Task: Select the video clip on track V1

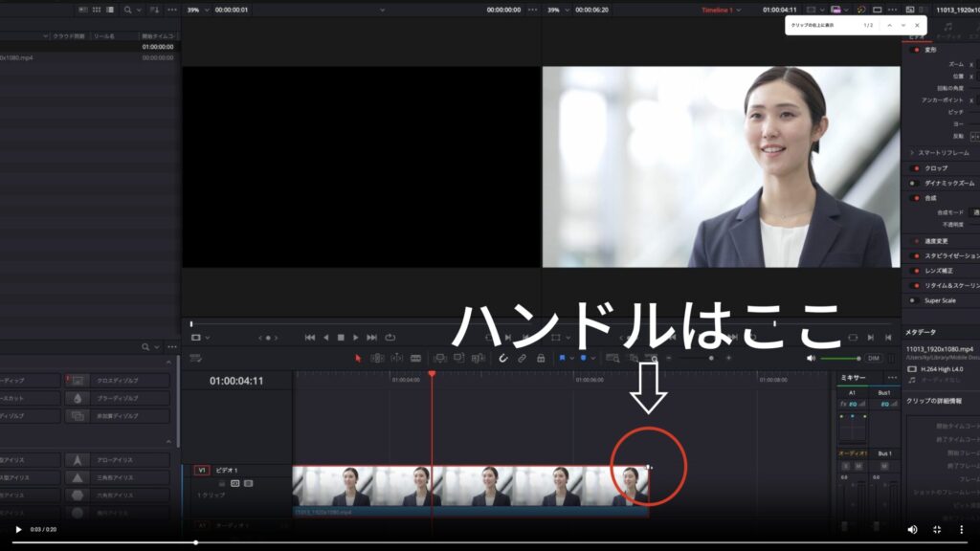Action: coord(471,491)
